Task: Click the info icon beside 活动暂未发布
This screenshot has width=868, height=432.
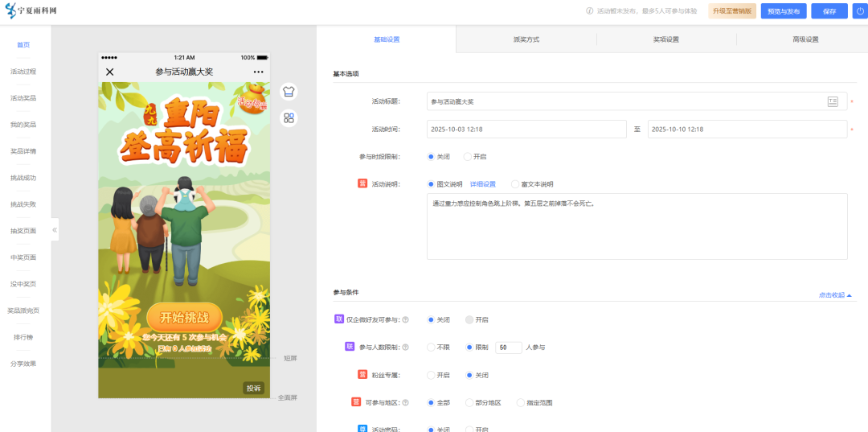Action: pyautogui.click(x=590, y=11)
